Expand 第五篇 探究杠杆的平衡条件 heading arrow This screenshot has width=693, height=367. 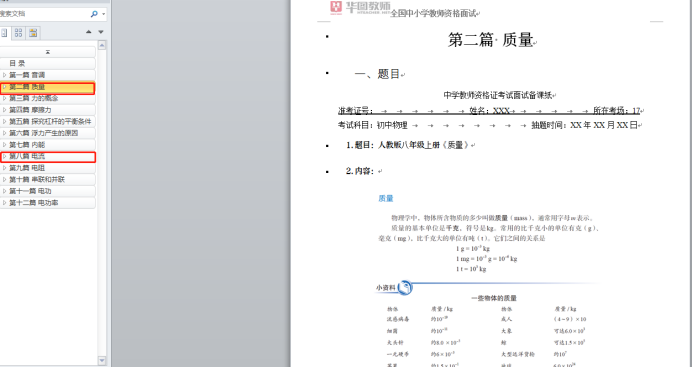tap(4, 121)
